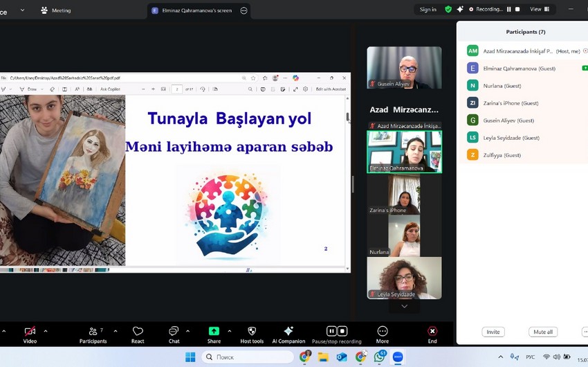Screen dimensions: 588x367
Task: Click the red End meeting icon
Action: pyautogui.click(x=432, y=331)
